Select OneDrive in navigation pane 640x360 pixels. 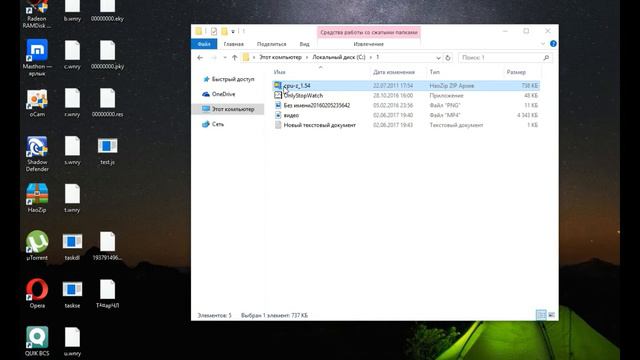click(219, 94)
